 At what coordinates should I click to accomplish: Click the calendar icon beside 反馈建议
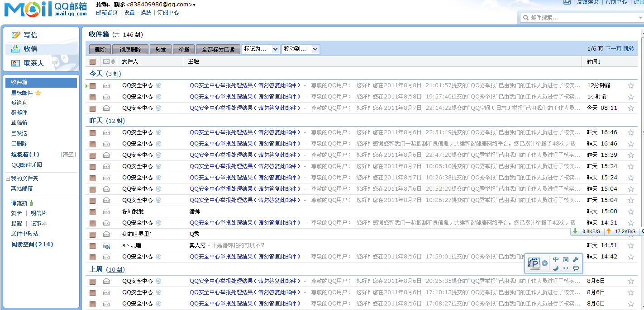(567, 2)
